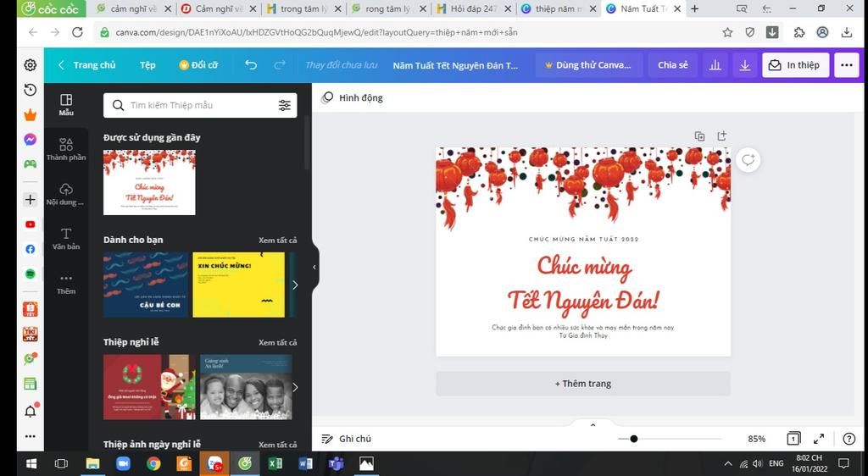
Task: Click Dùng thử Canva Pro button
Action: 589,64
